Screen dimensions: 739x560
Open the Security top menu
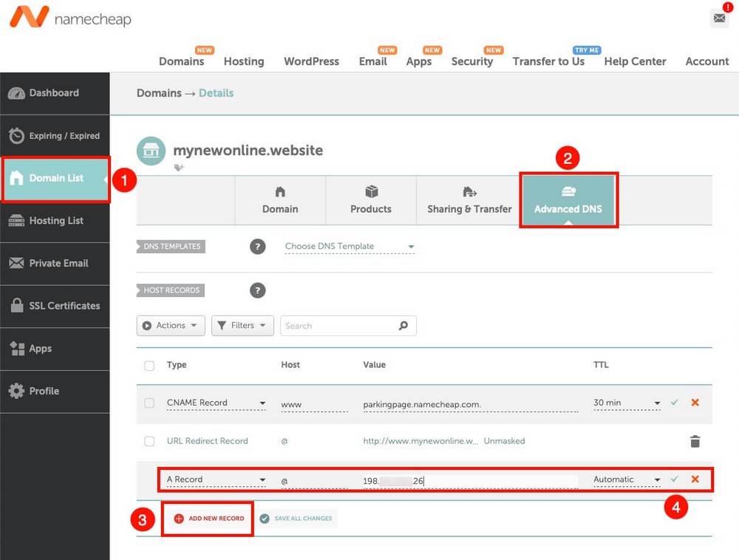(472, 61)
